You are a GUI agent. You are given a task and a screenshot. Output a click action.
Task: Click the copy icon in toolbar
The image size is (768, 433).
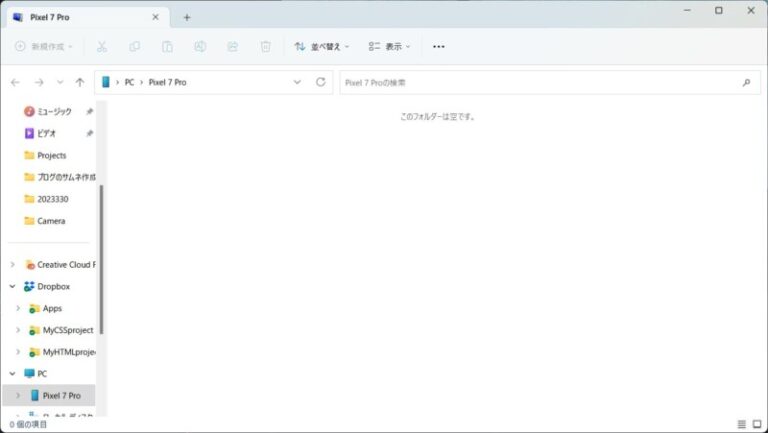click(134, 46)
